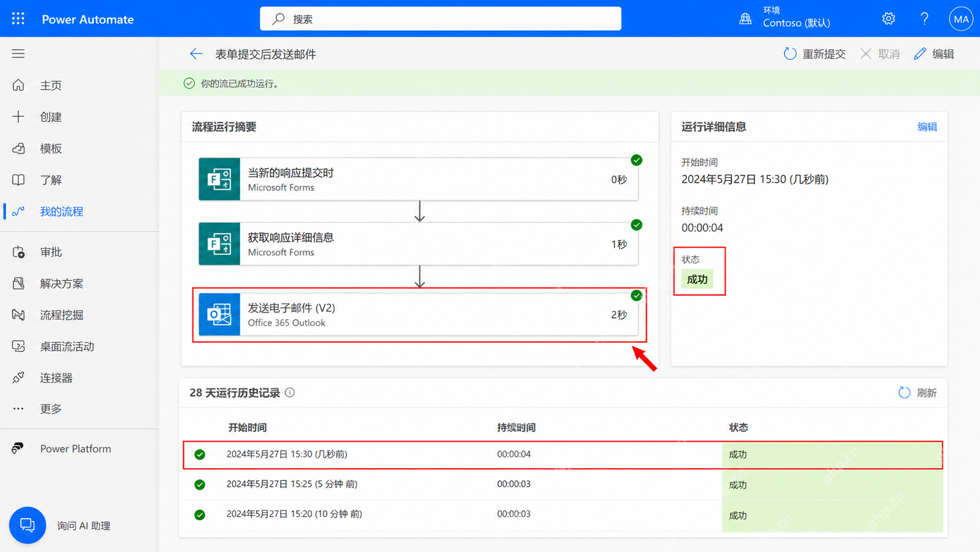Click 成功 status of 15:20 run
This screenshot has height=552, width=980.
click(x=737, y=515)
